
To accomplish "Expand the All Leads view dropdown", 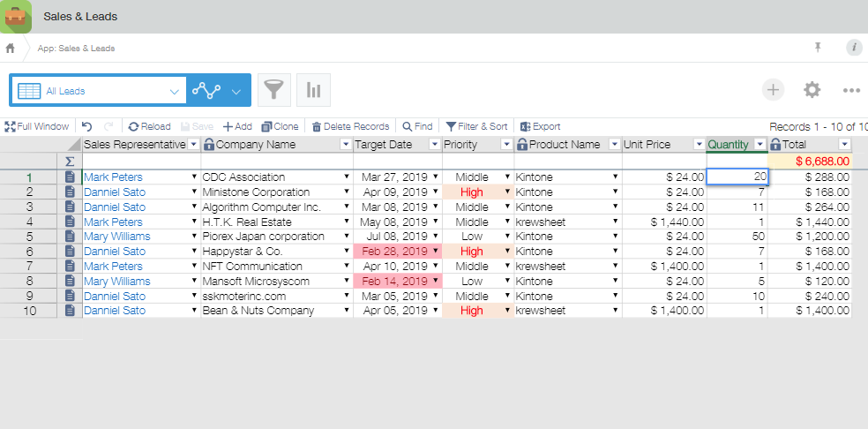I will tap(174, 91).
